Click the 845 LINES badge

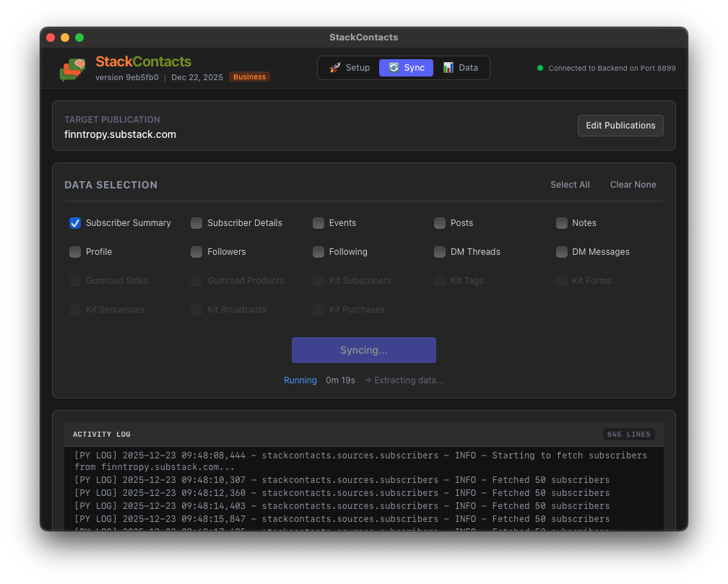[x=628, y=434]
